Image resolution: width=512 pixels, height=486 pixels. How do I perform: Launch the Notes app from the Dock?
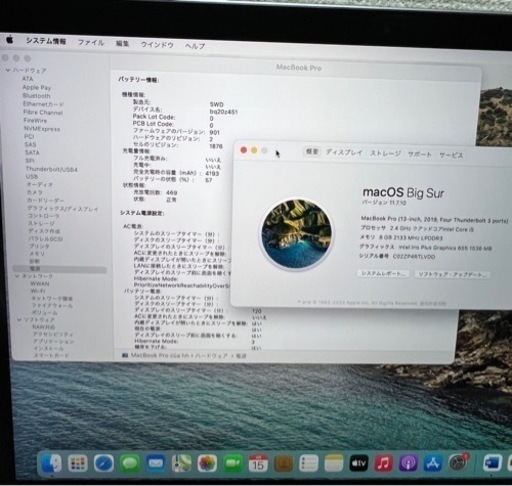(x=334, y=463)
